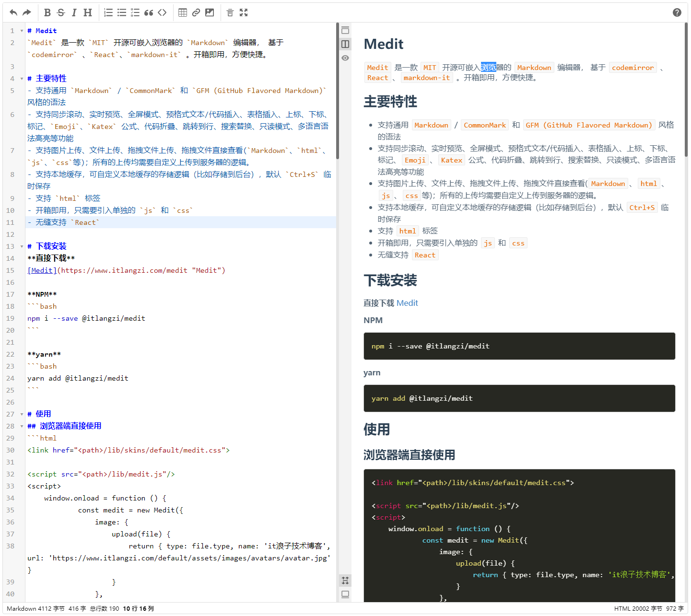Click 'HTML 20002 字节' in the status bar
Viewport: 691px width, 616px height.
(x=638, y=608)
